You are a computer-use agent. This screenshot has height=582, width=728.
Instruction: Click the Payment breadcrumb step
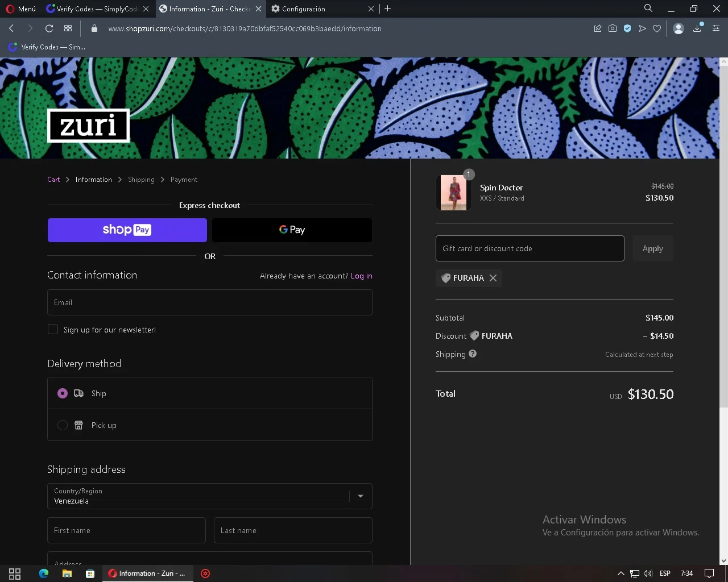click(184, 180)
